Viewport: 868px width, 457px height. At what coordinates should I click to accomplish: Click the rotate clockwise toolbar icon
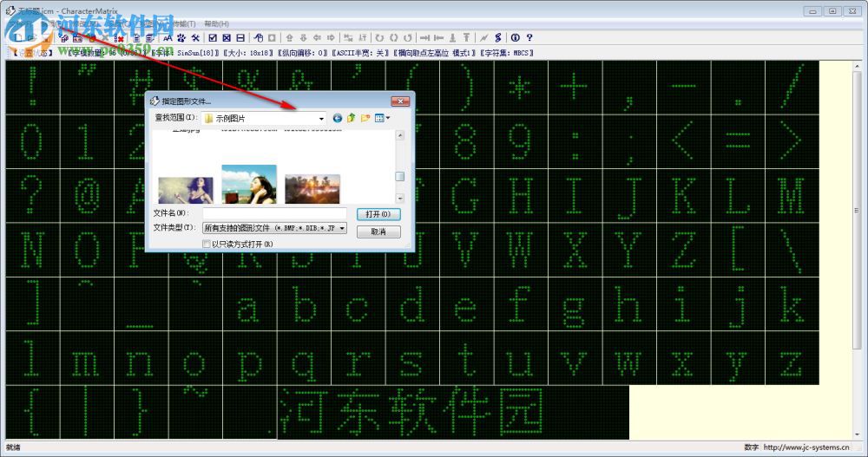click(379, 37)
